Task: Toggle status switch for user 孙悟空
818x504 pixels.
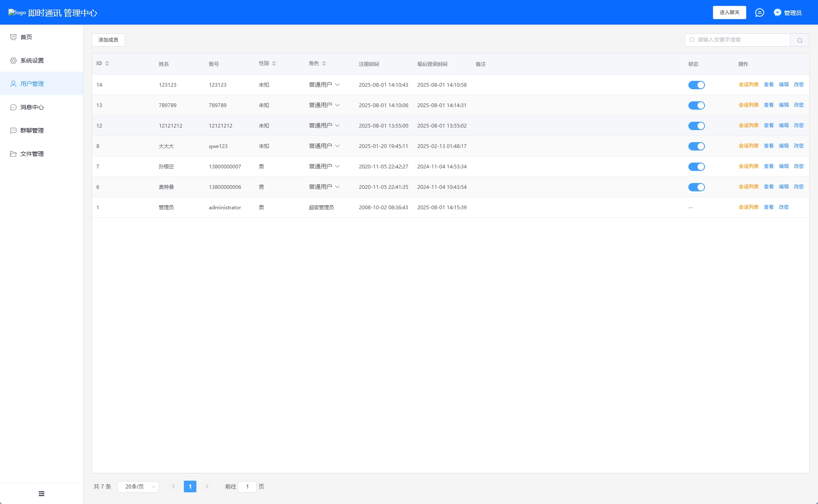Action: tap(696, 167)
